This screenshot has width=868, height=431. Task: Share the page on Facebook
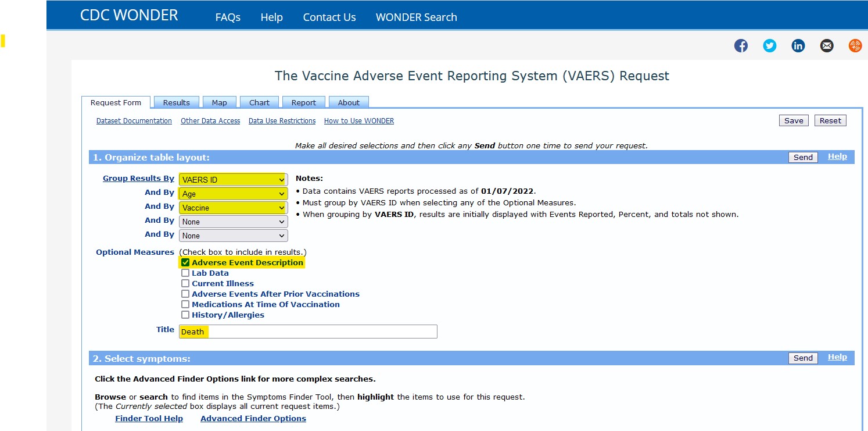[741, 45]
